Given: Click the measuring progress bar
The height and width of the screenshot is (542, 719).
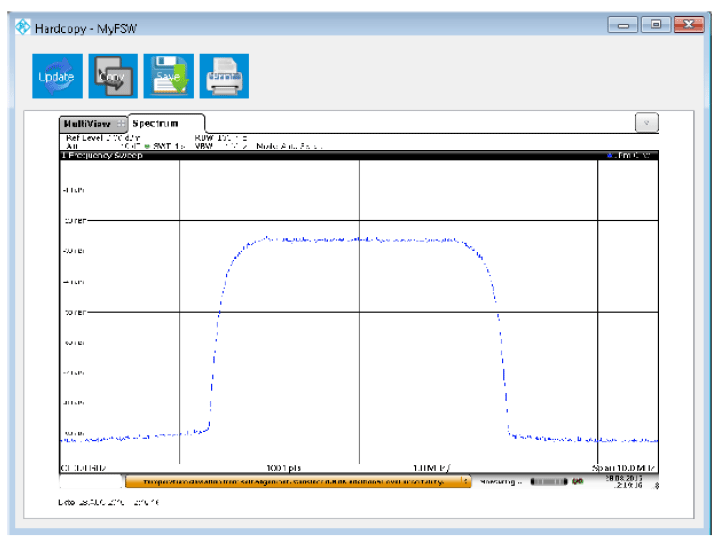Looking at the screenshot, I should tap(548, 481).
